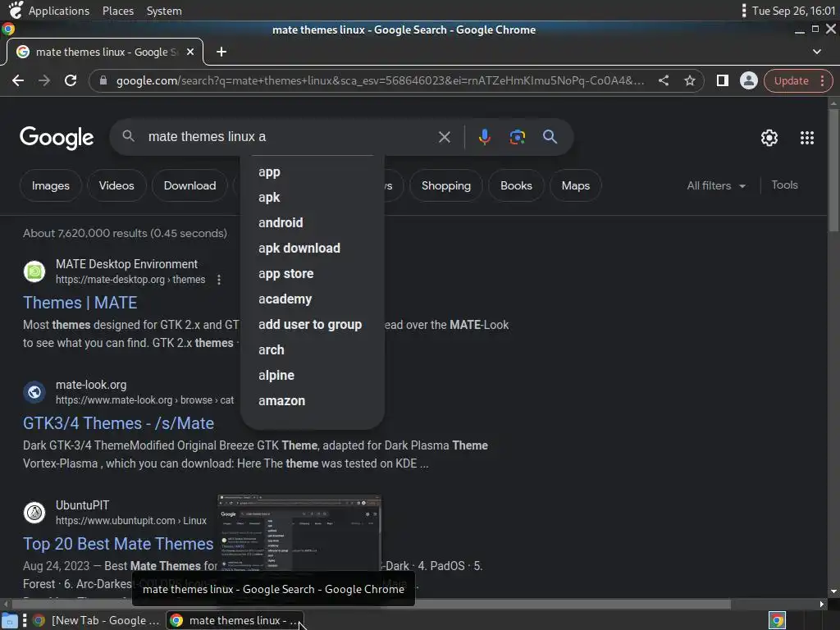Open a new tab with plus icon
This screenshot has width=840, height=630.
click(x=221, y=52)
